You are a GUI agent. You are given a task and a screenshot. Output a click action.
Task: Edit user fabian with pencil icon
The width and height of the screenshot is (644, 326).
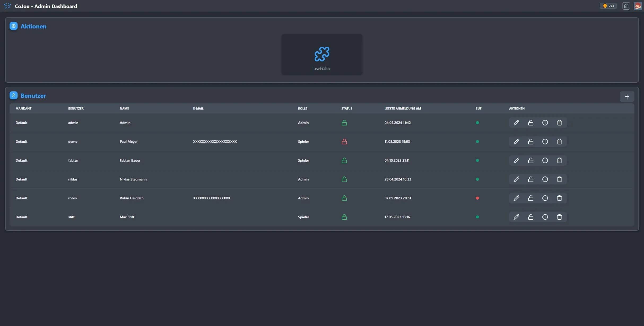(516, 160)
